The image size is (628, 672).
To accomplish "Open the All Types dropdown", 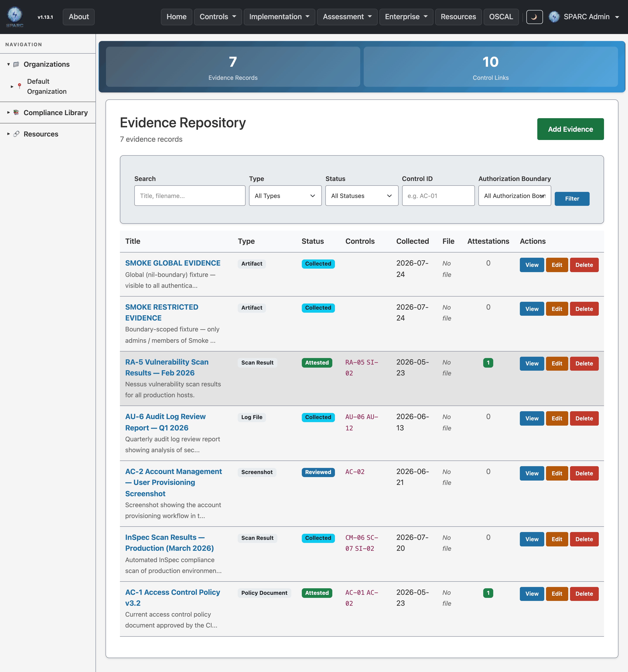I will [285, 196].
